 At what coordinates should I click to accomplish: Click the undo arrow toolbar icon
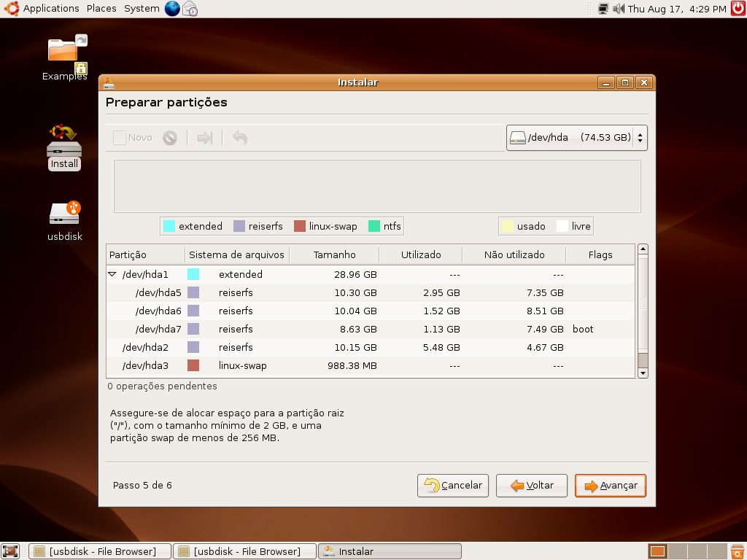pos(239,138)
